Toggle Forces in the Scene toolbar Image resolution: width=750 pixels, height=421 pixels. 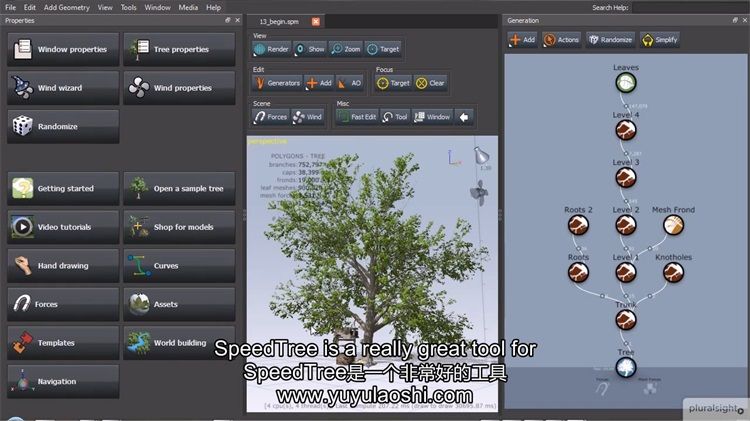(271, 117)
